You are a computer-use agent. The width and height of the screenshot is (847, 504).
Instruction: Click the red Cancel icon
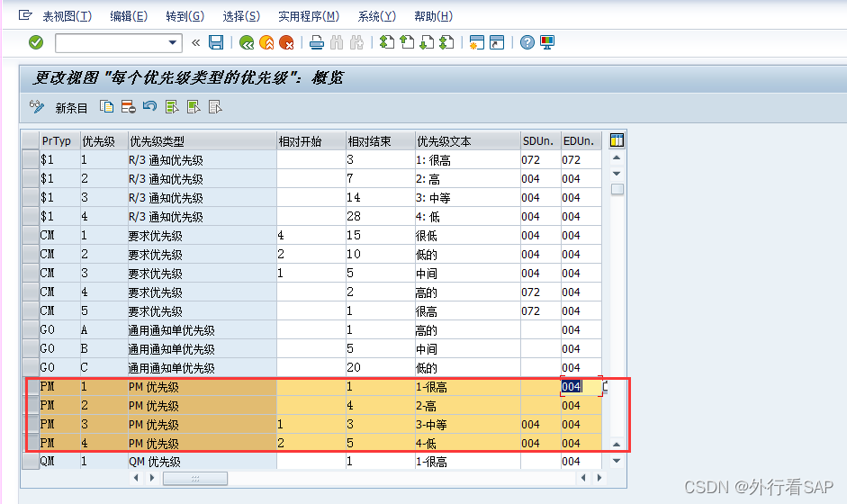[x=286, y=42]
